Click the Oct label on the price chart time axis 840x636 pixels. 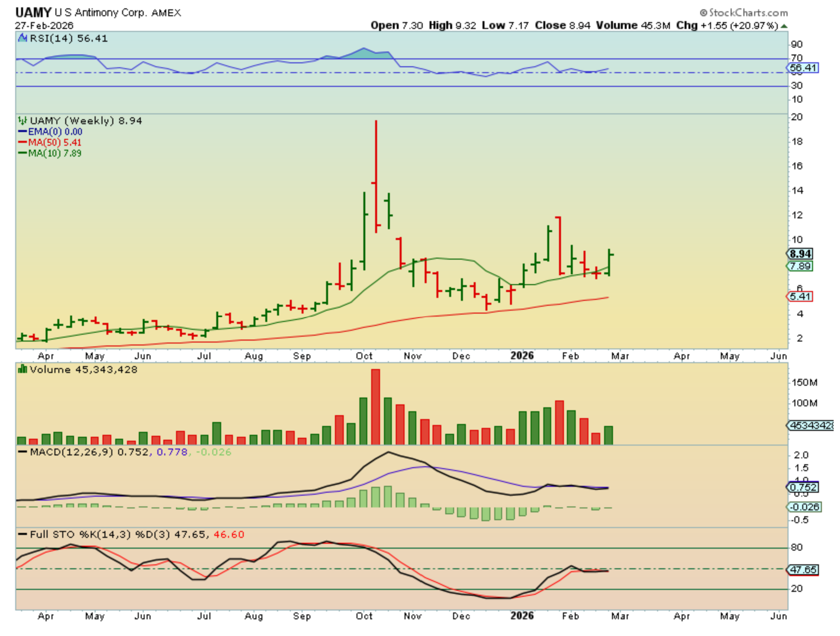(364, 356)
